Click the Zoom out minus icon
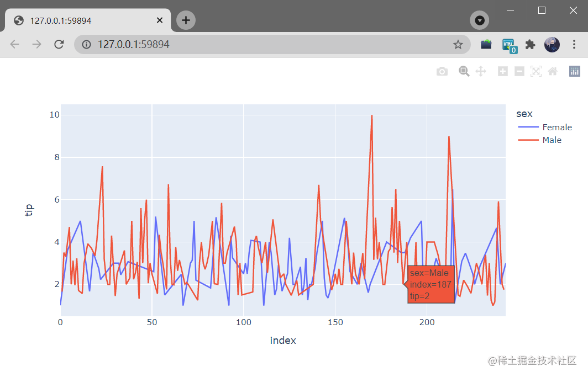The height and width of the screenshot is (377, 588). click(519, 71)
